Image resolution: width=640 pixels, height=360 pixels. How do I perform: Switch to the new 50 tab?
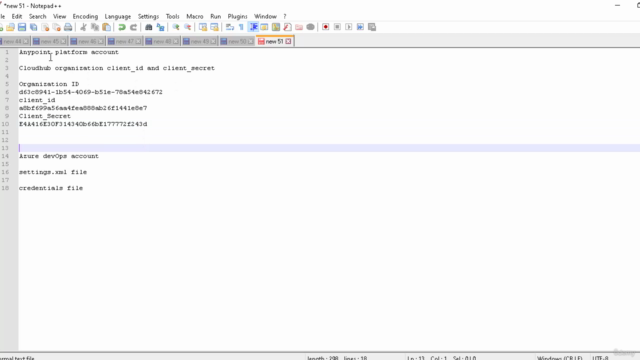click(237, 42)
